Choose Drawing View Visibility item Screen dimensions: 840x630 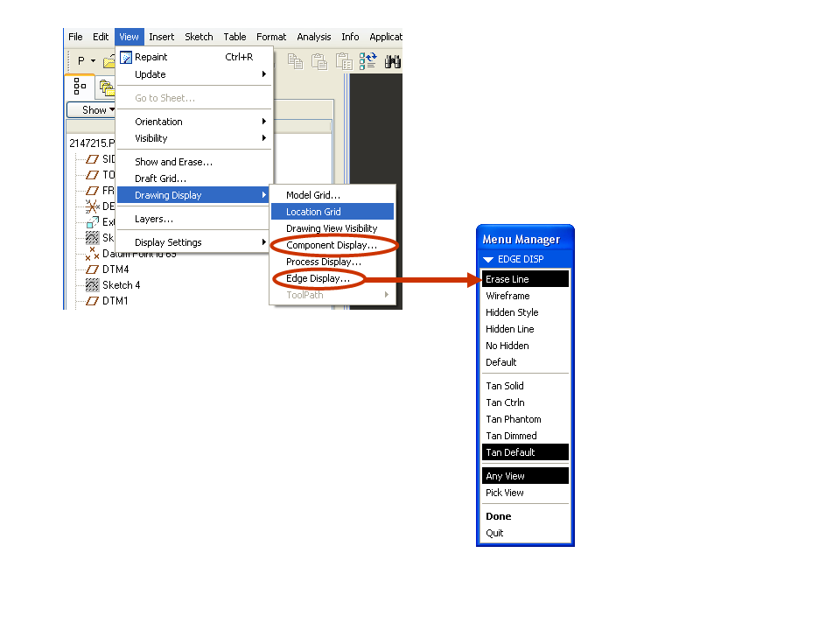[332, 228]
